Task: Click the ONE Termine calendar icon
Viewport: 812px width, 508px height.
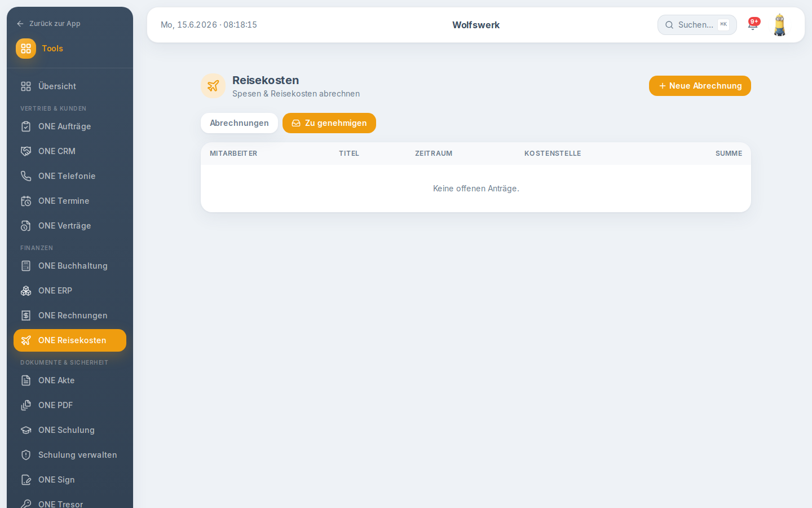Action: 26,201
